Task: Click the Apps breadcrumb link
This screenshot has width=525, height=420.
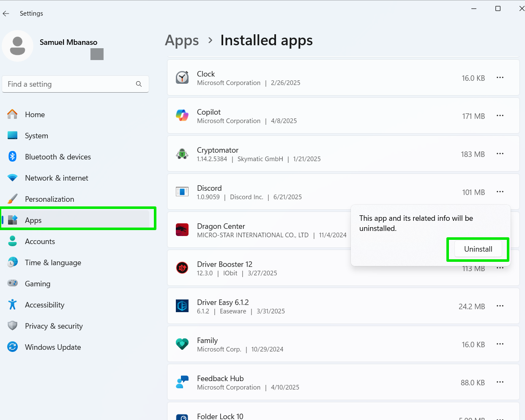Action: pyautogui.click(x=182, y=41)
